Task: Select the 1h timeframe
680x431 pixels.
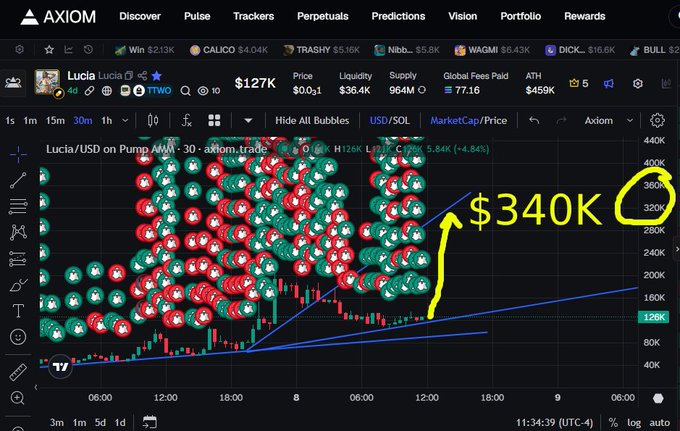Action: pos(107,121)
